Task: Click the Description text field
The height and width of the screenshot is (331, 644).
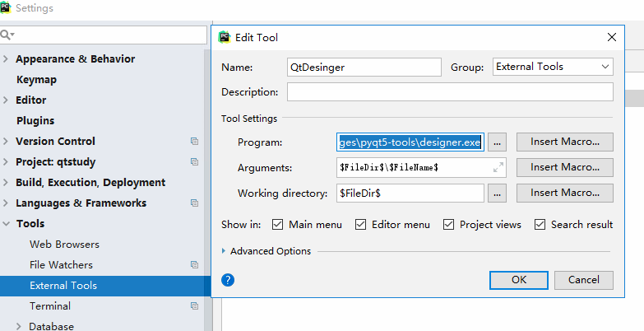Action: click(450, 92)
